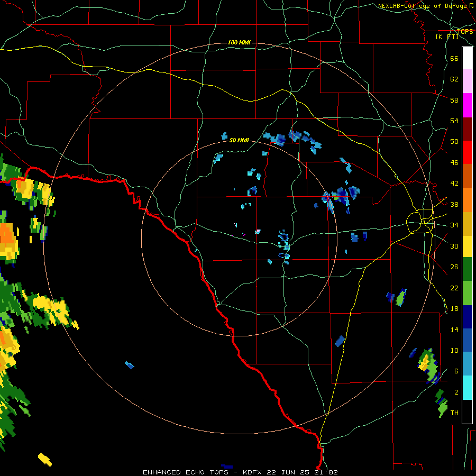Viewport: 476px width, 476px height.
Task: Click the KDFX station identifier in the caption
Action: click(x=253, y=472)
